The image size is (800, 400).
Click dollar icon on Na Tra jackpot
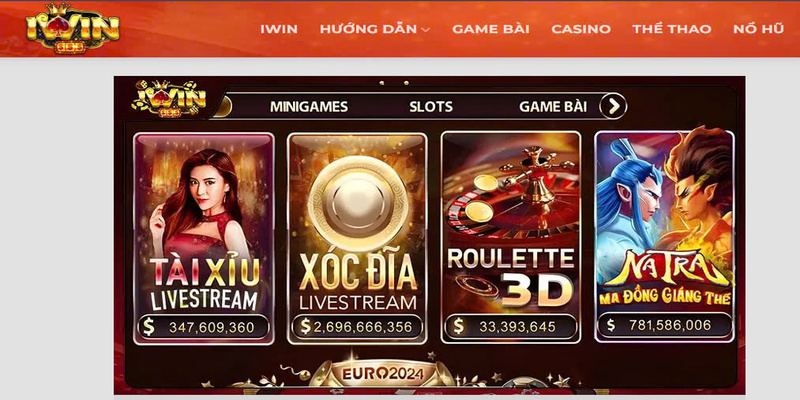(611, 325)
